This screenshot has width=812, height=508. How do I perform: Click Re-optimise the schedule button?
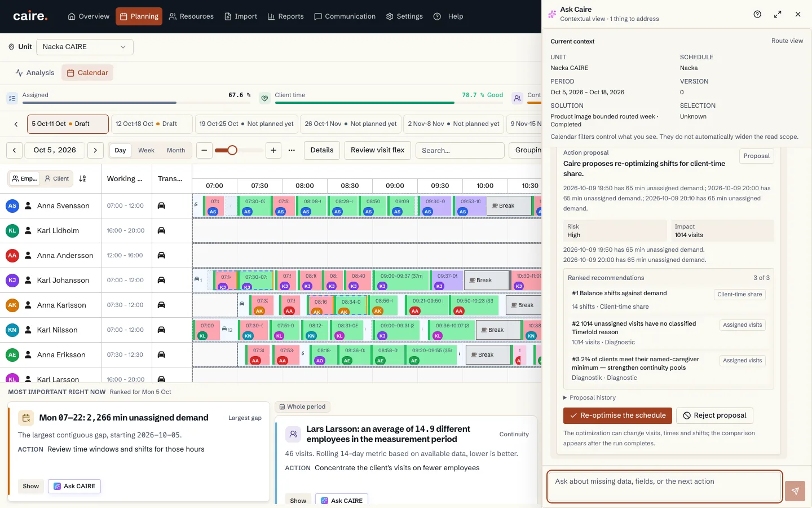pyautogui.click(x=617, y=415)
